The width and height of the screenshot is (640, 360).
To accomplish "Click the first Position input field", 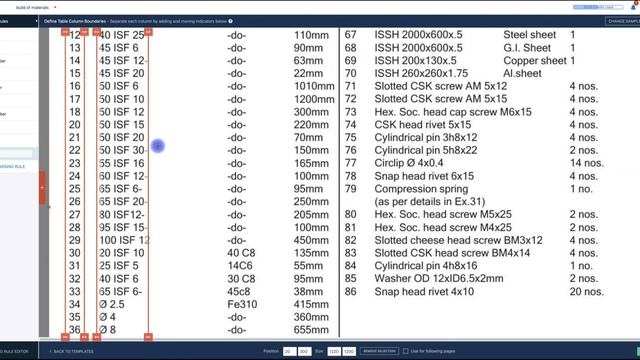I will [289, 351].
